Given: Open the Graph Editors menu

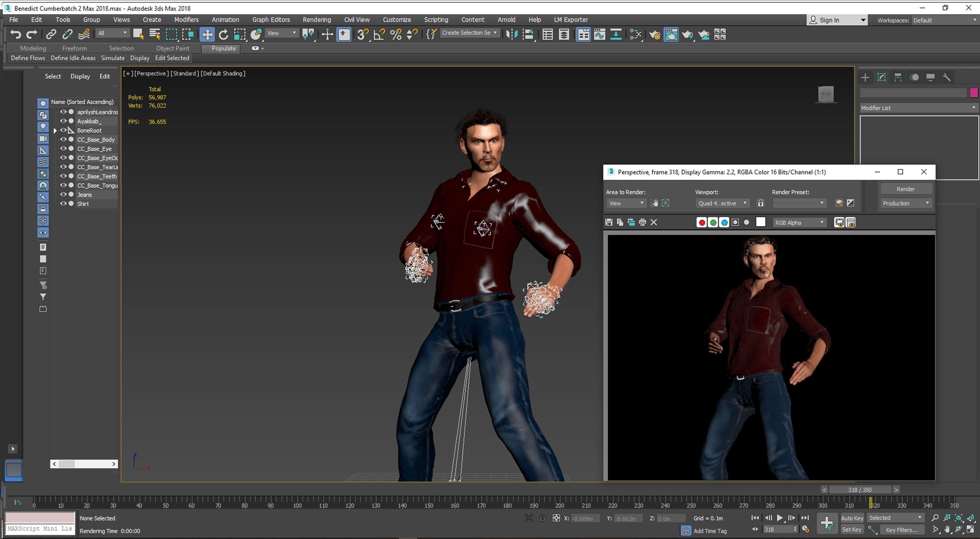Looking at the screenshot, I should coord(271,20).
